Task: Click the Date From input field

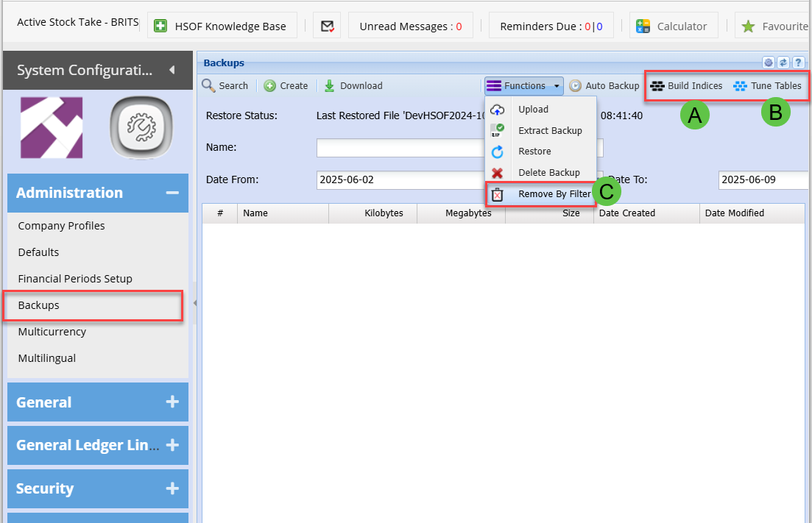Action: [398, 179]
